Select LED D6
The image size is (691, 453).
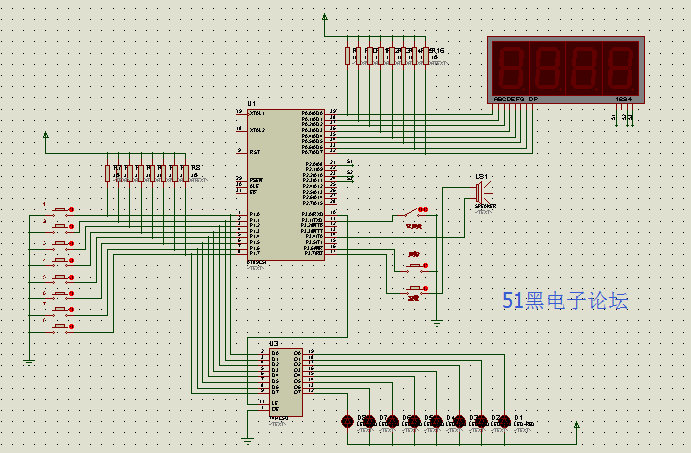pyautogui.click(x=392, y=421)
